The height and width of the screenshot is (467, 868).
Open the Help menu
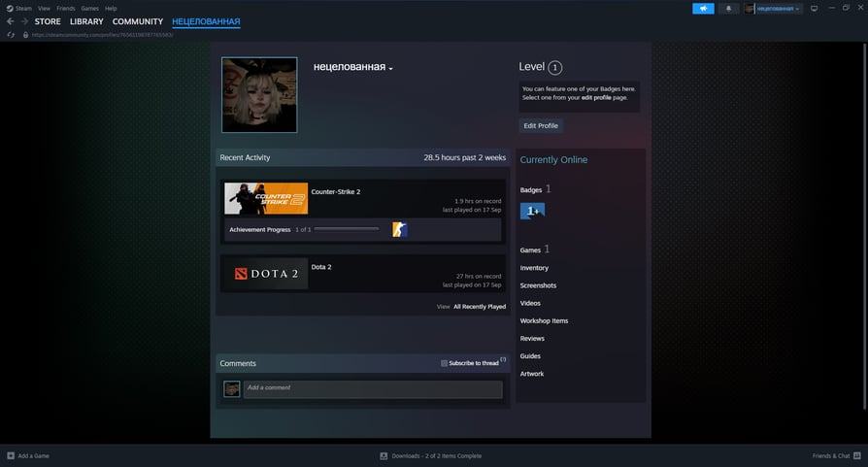tap(111, 9)
